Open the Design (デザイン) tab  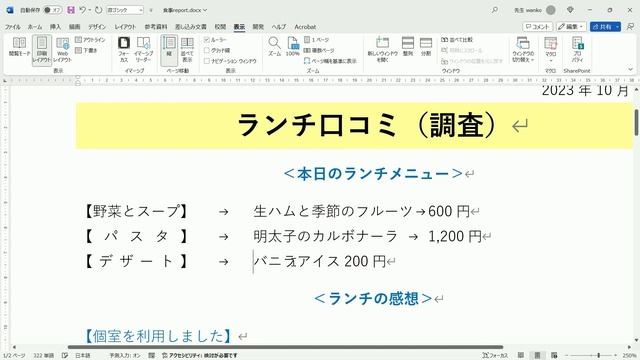coord(97,27)
